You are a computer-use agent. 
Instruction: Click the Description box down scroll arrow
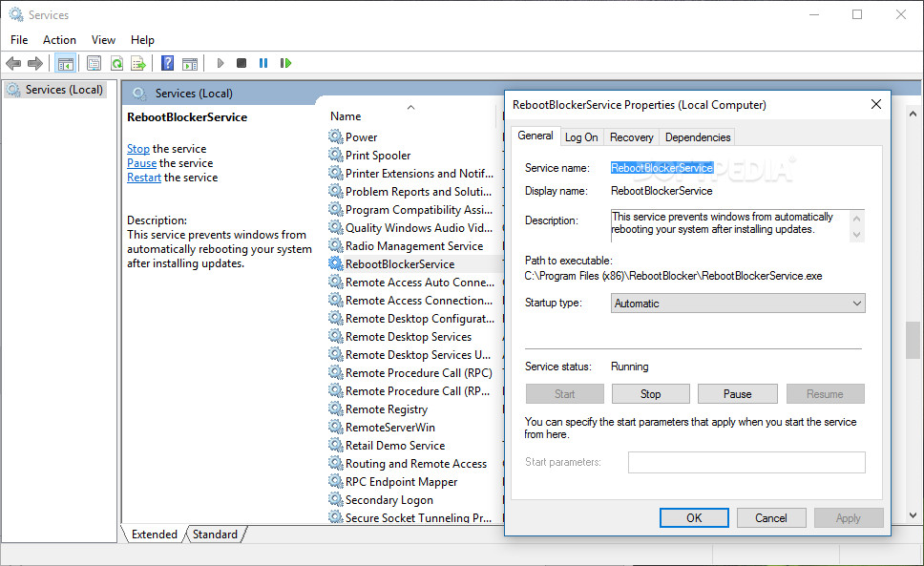click(x=857, y=235)
